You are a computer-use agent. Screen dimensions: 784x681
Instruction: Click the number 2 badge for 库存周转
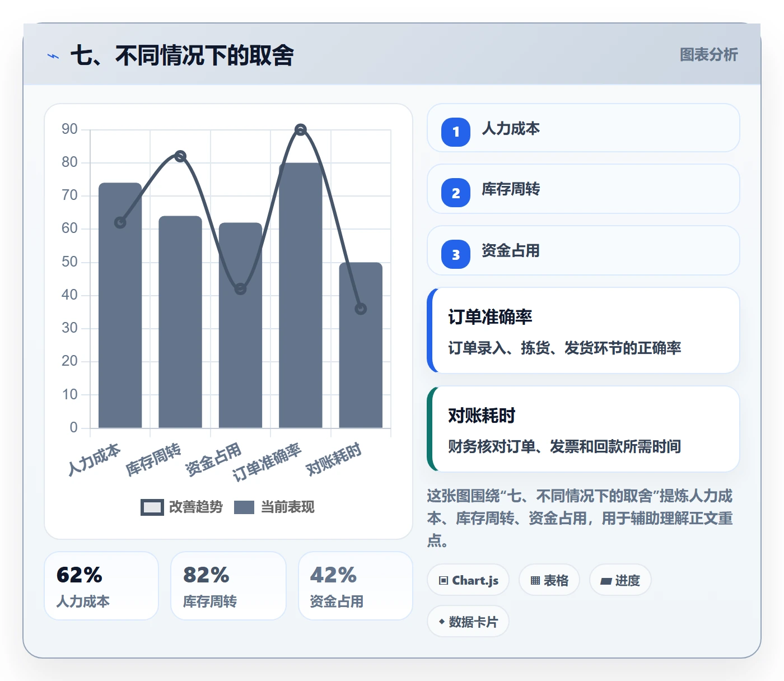pyautogui.click(x=456, y=193)
